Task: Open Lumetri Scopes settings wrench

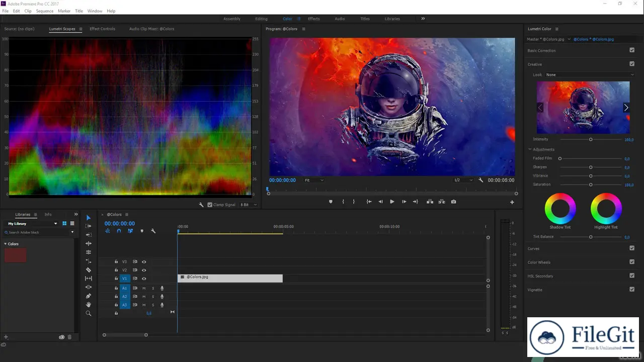Action: click(x=201, y=205)
